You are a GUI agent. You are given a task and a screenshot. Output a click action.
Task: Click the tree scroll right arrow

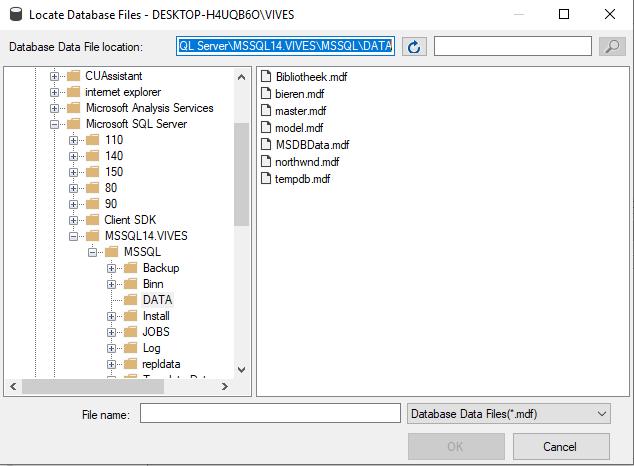[x=225, y=386]
